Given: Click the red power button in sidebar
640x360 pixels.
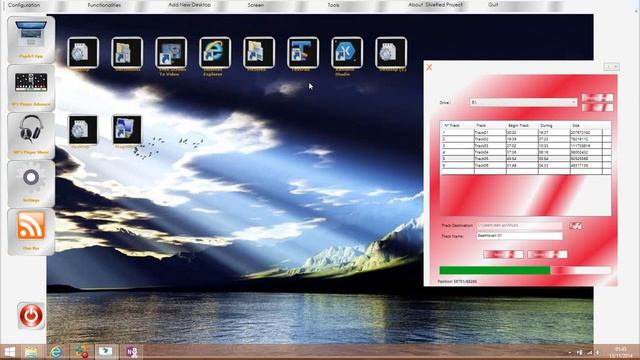Looking at the screenshot, I should 31,316.
